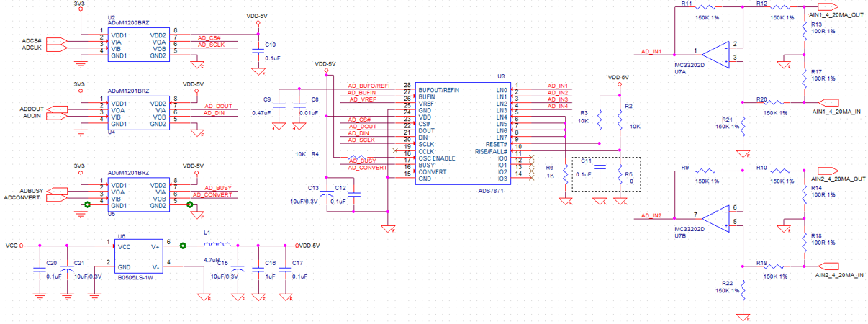Screen dimensions: 868x324
Task: Click the VCC power label
Action: click(12, 246)
